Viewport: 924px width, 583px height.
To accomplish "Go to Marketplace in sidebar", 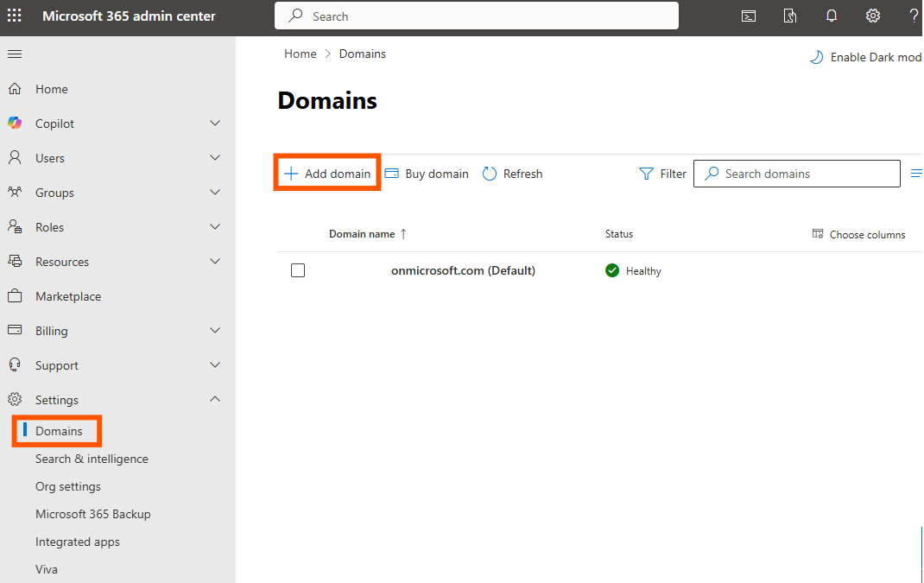I will pyautogui.click(x=68, y=296).
